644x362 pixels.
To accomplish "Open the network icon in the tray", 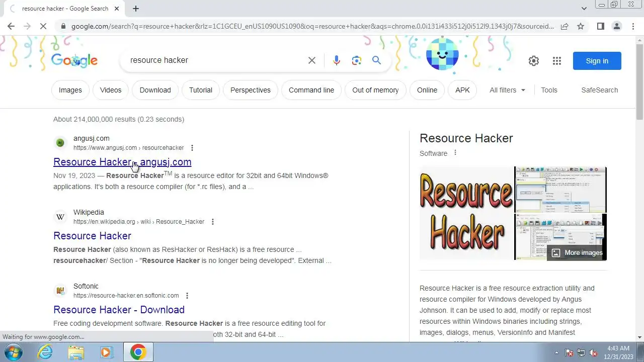I will (581, 352).
